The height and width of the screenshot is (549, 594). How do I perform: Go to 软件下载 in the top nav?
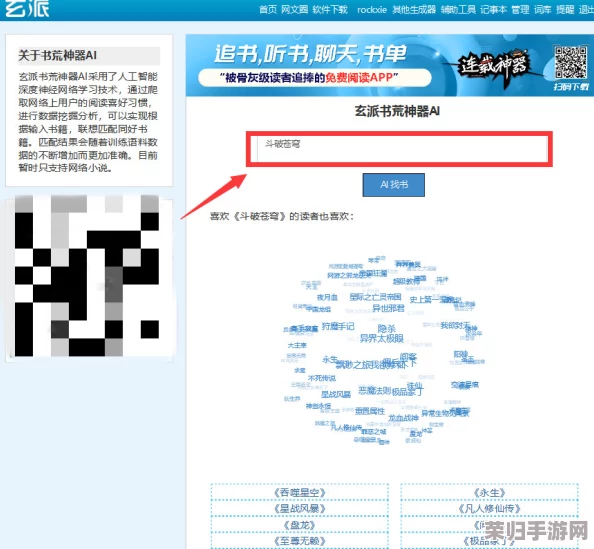pyautogui.click(x=330, y=9)
